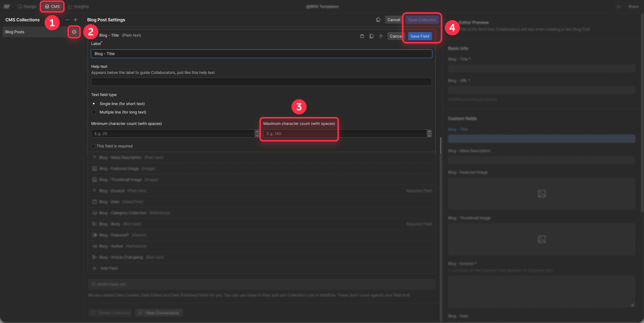Enable the This field is required checkbox
The height and width of the screenshot is (323, 644).
coord(93,146)
